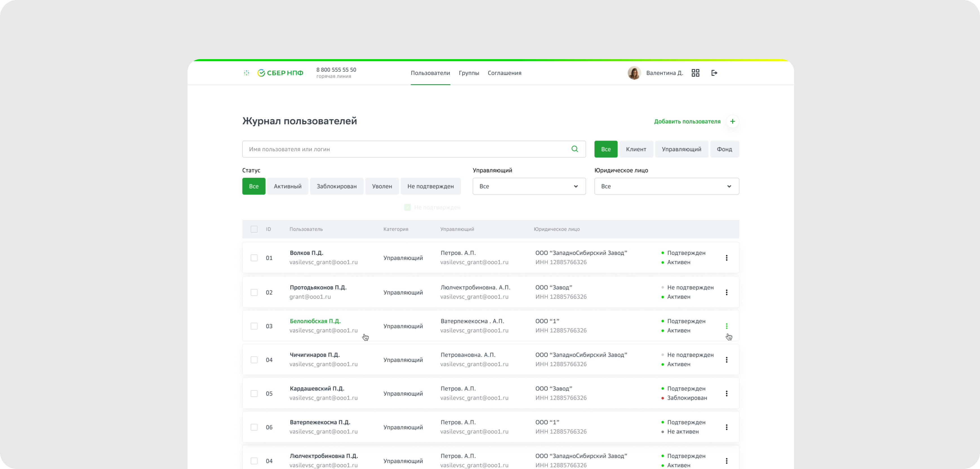Open the dotted app launcher icon
The height and width of the screenshot is (469, 980).
(x=246, y=73)
